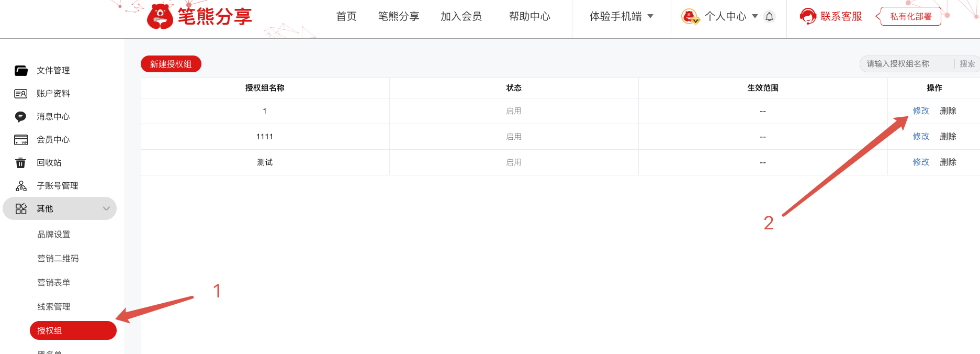The image size is (980, 354).
Task: Click the notification bell icon
Action: pyautogui.click(x=769, y=17)
